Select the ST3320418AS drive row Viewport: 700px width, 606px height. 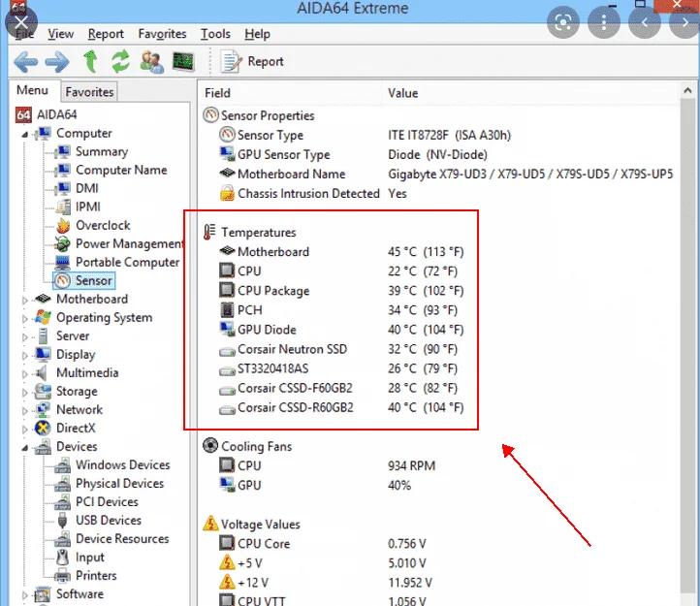click(x=338, y=368)
